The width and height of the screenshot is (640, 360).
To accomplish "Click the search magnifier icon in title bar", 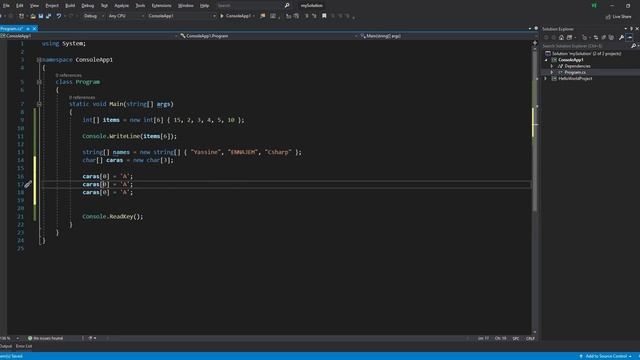I will pyautogui.click(x=287, y=5).
